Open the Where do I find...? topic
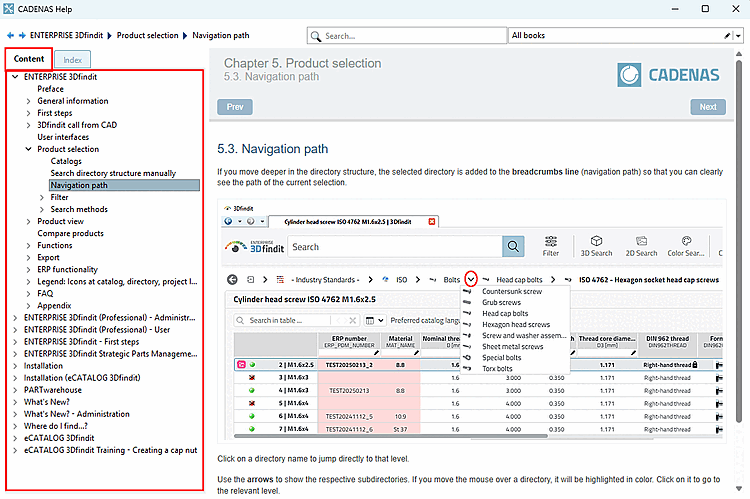This screenshot has width=750, height=499. click(x=55, y=426)
